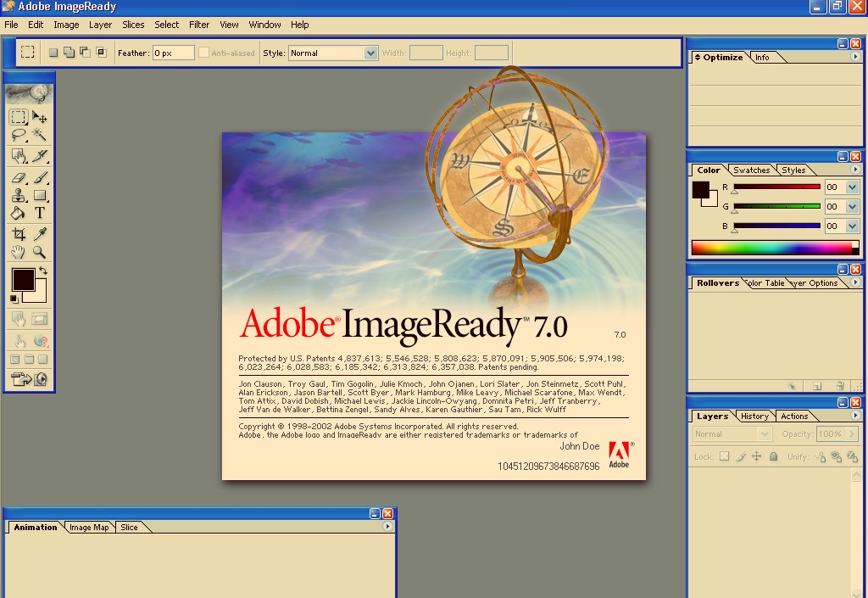Select the Eraser tool
Viewport: 868px width, 598px height.
[x=19, y=177]
